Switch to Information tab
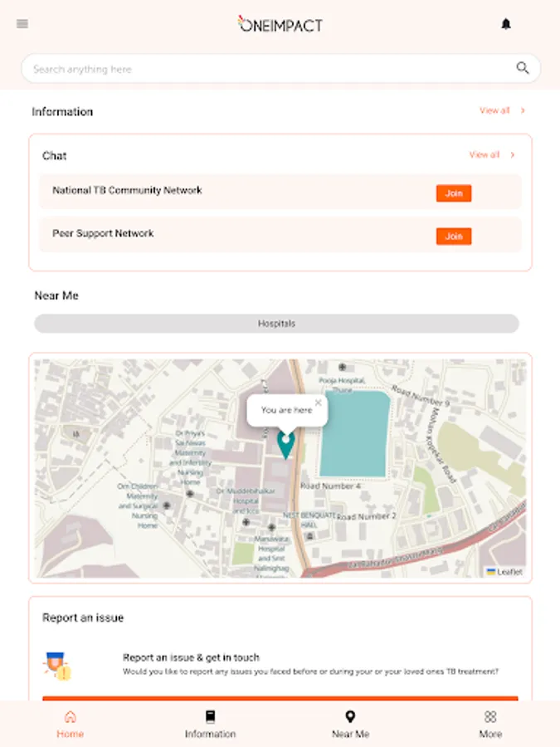 pos(210,724)
